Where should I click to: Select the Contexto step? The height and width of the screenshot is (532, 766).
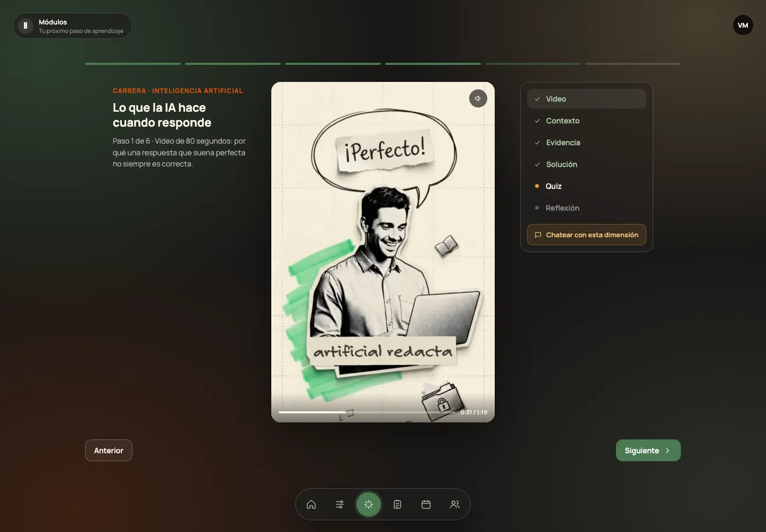point(587,121)
